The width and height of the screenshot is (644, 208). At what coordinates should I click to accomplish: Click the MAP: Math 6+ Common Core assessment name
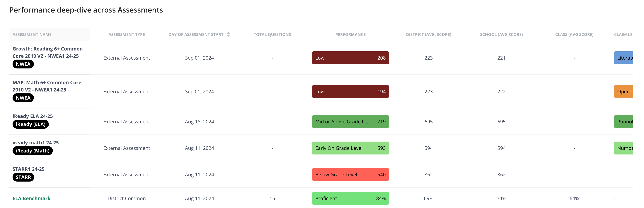pyautogui.click(x=47, y=86)
